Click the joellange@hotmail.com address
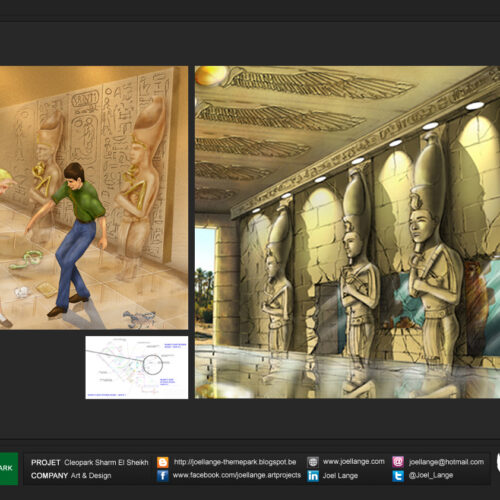Screen dimensions: 500x500 pyautogui.click(x=446, y=462)
